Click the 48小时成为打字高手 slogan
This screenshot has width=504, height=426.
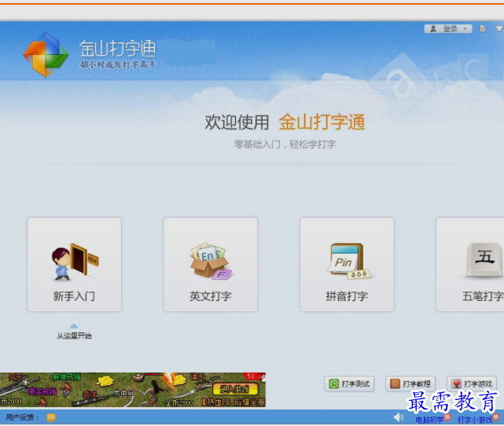coord(118,64)
